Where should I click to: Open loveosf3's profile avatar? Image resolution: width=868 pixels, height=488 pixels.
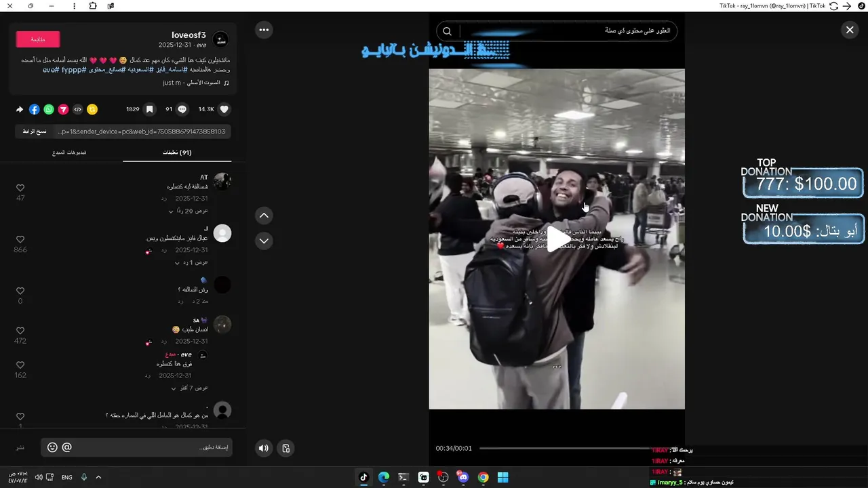coord(220,39)
